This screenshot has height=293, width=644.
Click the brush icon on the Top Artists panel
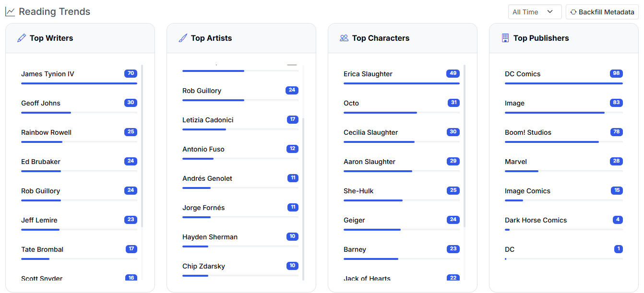tap(182, 38)
